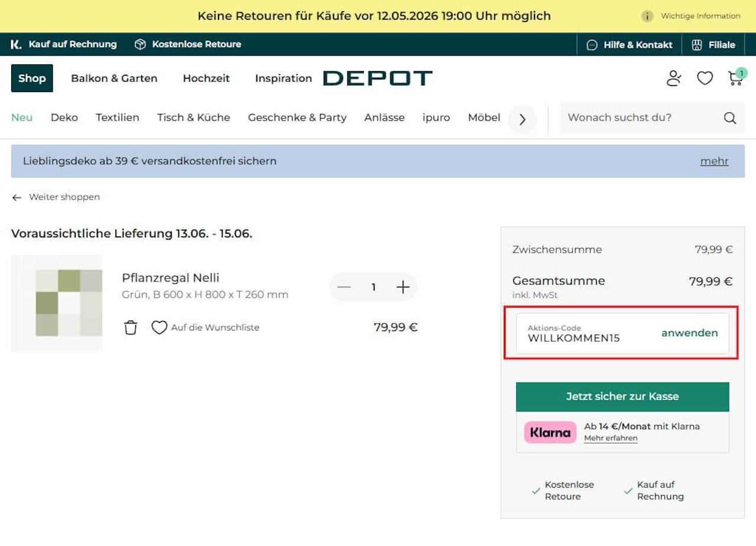Screen dimensions: 756x546
Task: Click the Klarna K logo icon
Action: [17, 44]
